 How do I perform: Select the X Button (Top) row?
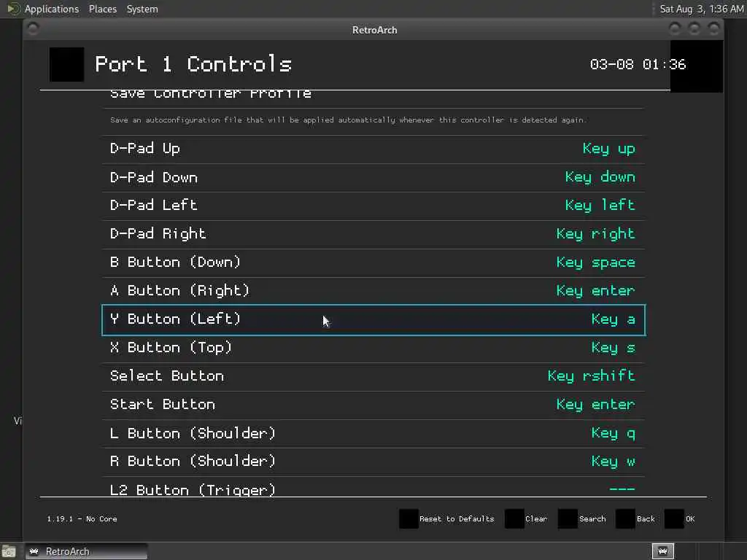373,348
